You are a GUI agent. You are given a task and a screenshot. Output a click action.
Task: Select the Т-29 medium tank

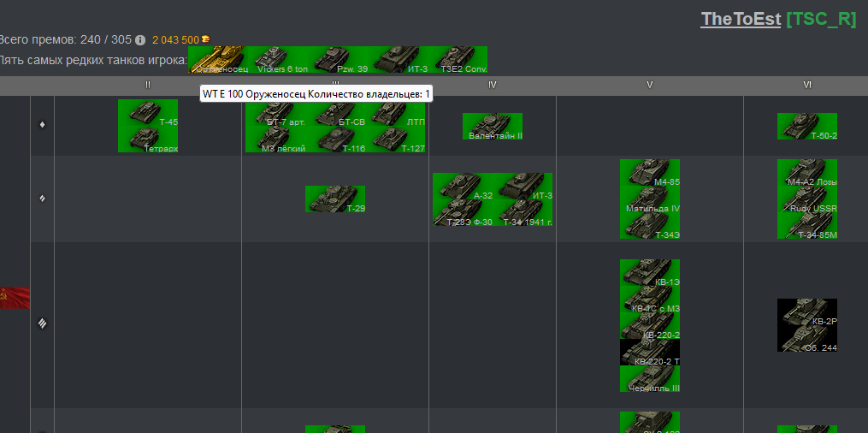335,199
